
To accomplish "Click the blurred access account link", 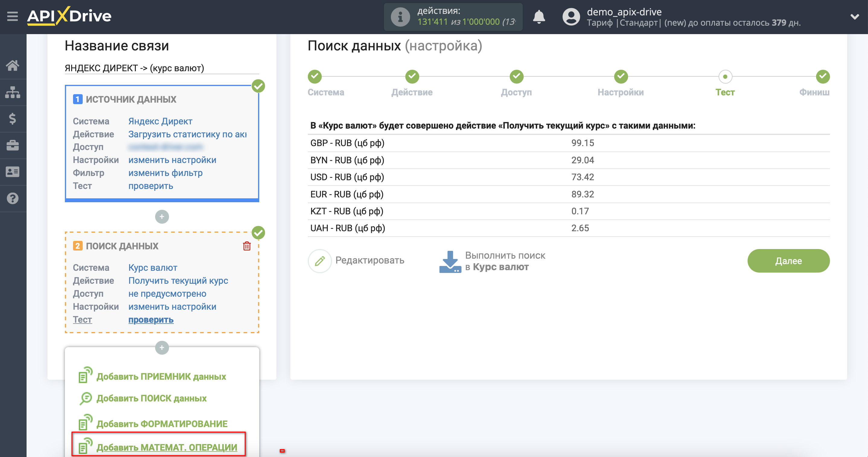I will (165, 147).
